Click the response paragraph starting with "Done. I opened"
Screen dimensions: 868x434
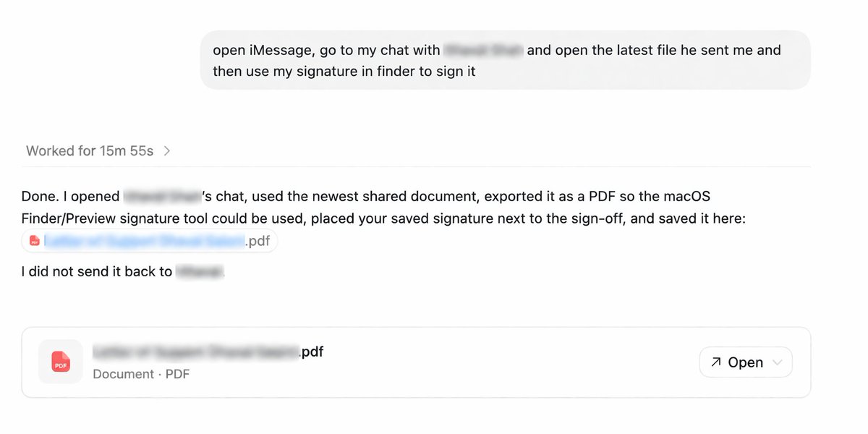coord(383,207)
